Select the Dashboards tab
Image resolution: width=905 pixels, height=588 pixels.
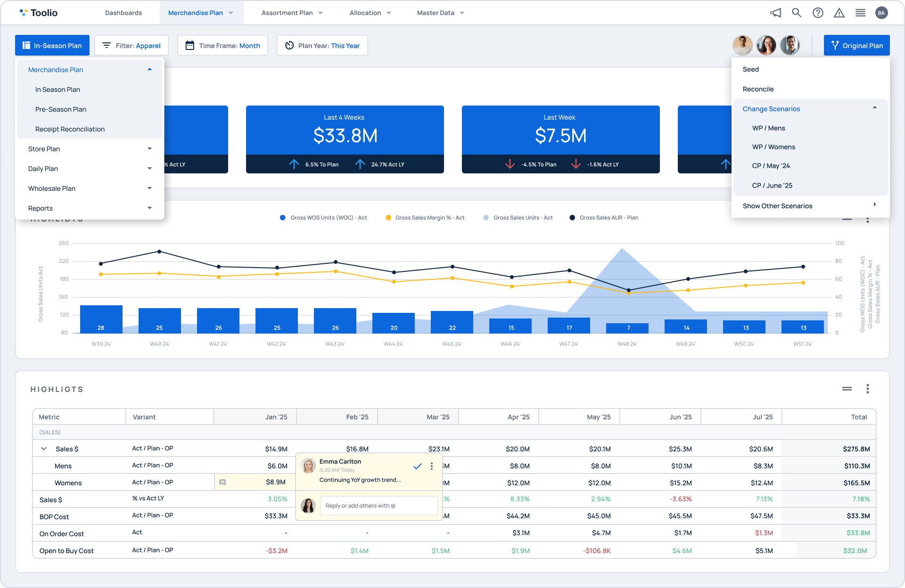click(x=123, y=13)
